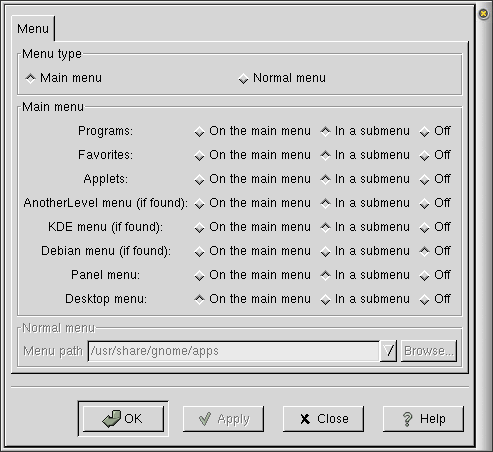Set Desktop menu to In a submenu
Image resolution: width=493 pixels, height=452 pixels.
365,299
